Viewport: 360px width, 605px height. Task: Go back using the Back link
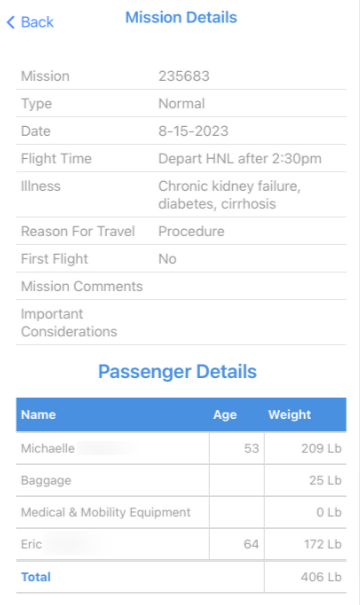pyautogui.click(x=30, y=22)
